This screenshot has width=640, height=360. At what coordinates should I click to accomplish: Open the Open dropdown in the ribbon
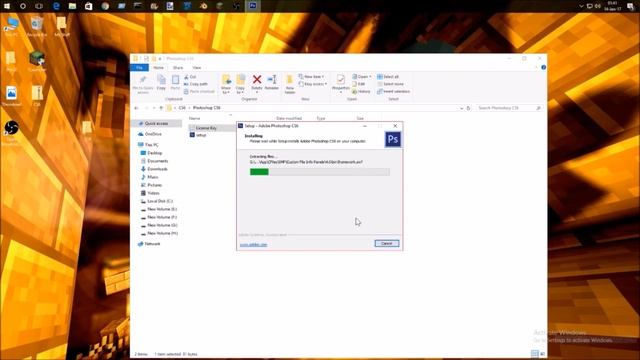point(362,77)
